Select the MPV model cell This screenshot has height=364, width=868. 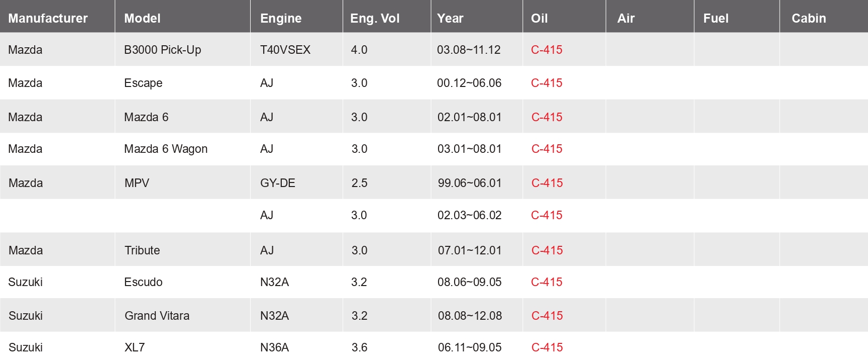[x=137, y=183]
